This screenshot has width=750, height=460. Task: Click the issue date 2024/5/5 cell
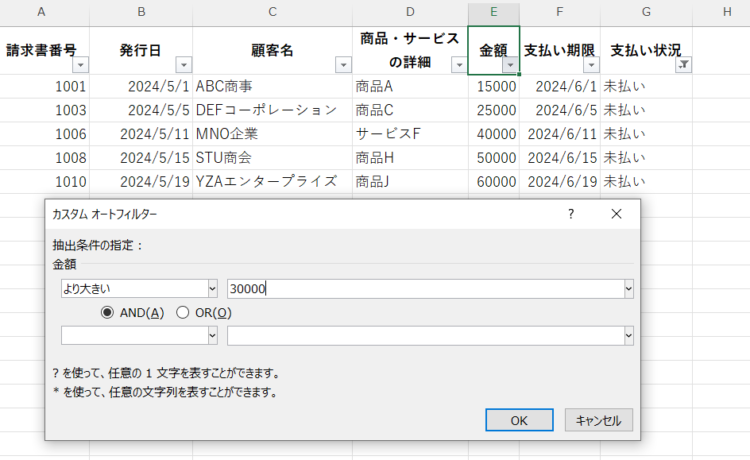141,110
